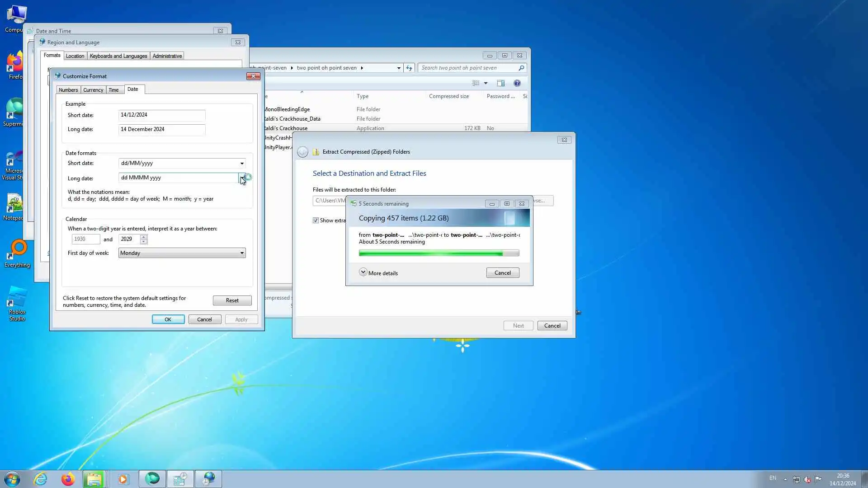Toggle the explorer preview pane icon

[500, 83]
